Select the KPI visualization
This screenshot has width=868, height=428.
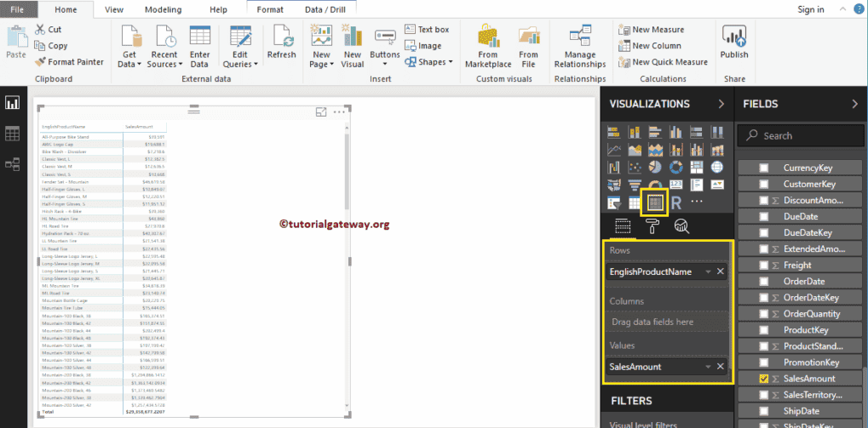717,185
